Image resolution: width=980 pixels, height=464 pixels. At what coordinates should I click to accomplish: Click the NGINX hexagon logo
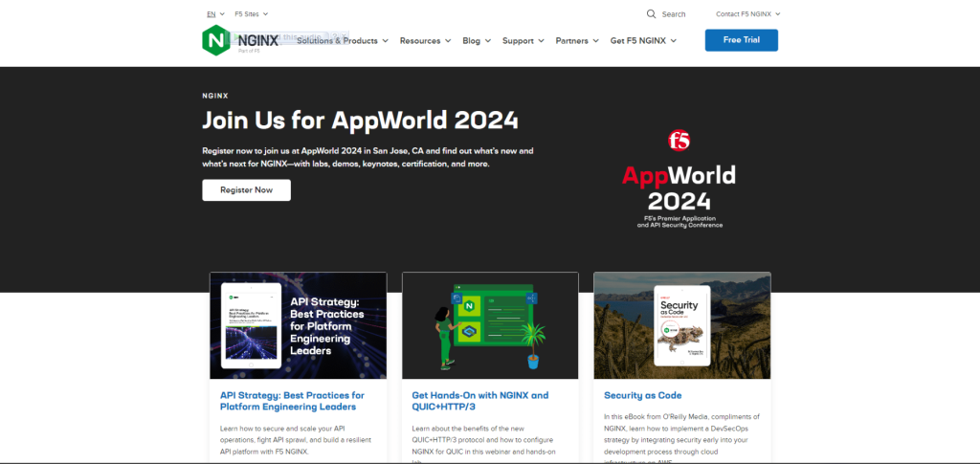[216, 40]
